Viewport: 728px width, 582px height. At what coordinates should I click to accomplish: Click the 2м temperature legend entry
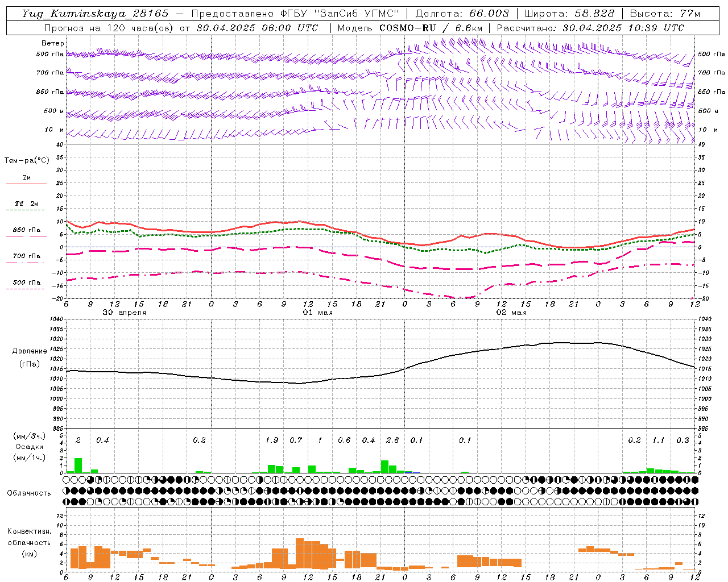tap(27, 177)
